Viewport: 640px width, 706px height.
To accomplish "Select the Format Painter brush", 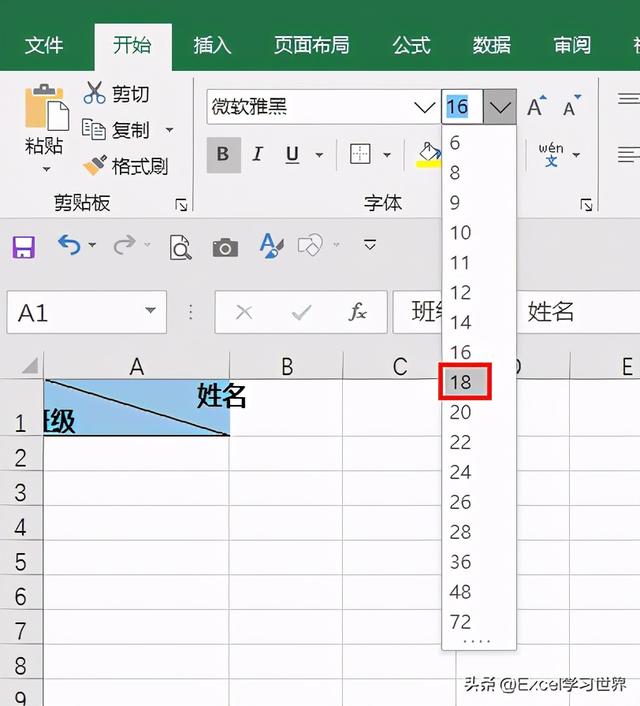I will (x=95, y=166).
